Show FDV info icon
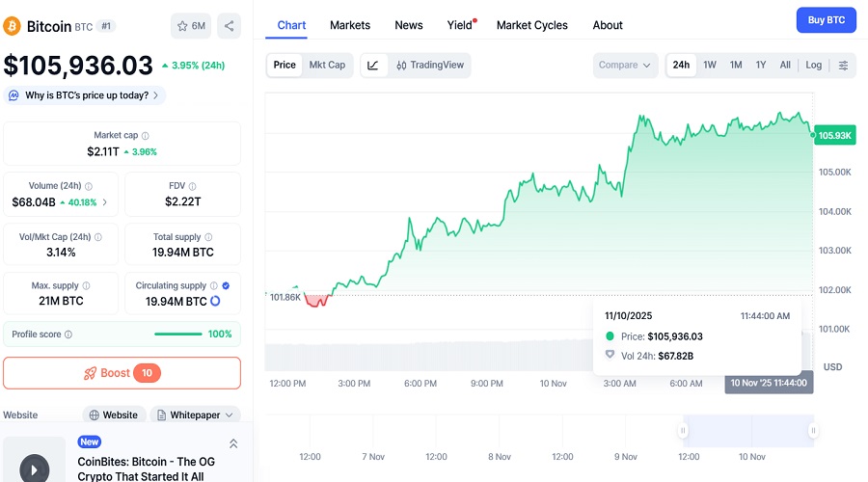The image size is (868, 482). click(x=192, y=186)
